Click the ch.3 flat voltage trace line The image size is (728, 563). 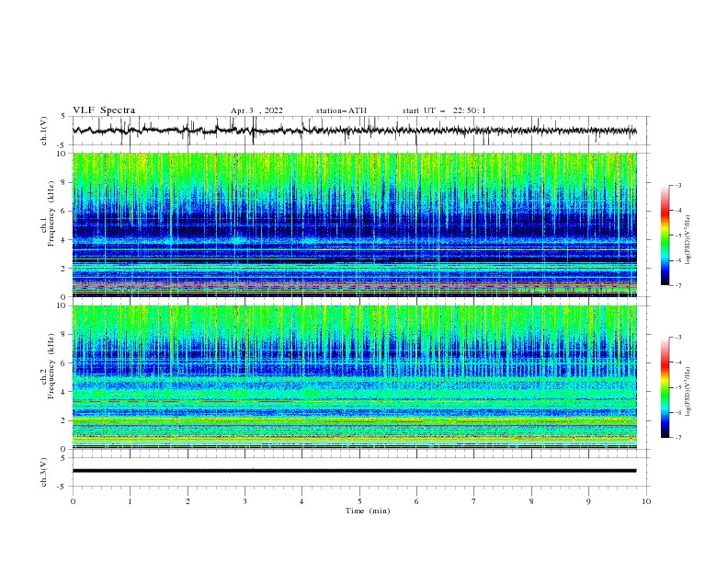(x=354, y=471)
